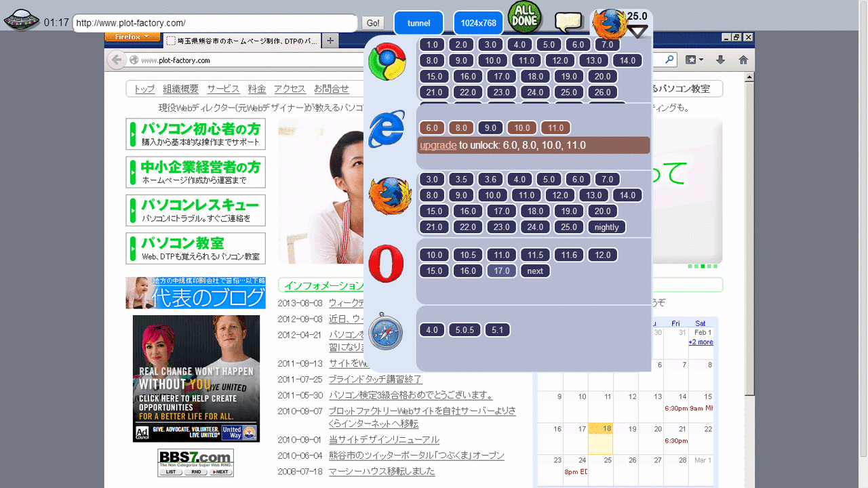Select the Opera browser icon
The image size is (868, 488).
(x=386, y=264)
